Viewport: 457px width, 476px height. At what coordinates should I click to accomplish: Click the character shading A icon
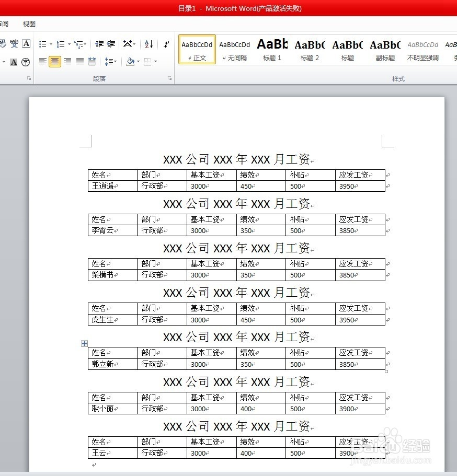point(14,62)
